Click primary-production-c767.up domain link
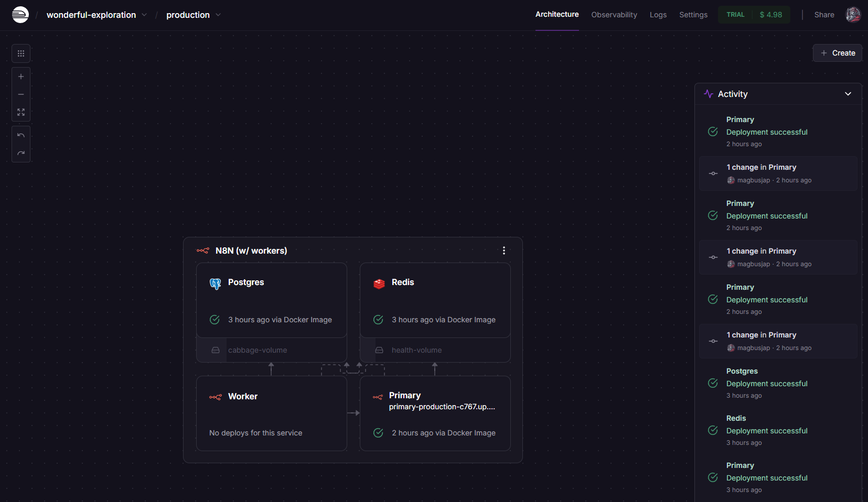 click(442, 407)
